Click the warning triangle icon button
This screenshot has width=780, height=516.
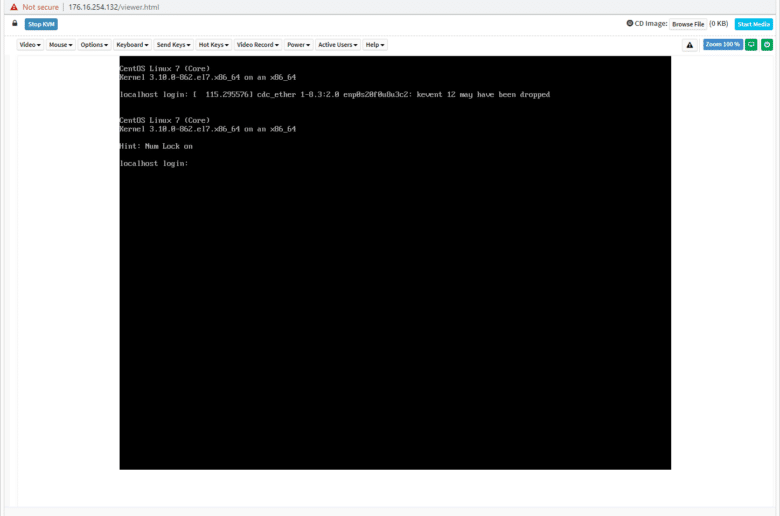(x=689, y=45)
